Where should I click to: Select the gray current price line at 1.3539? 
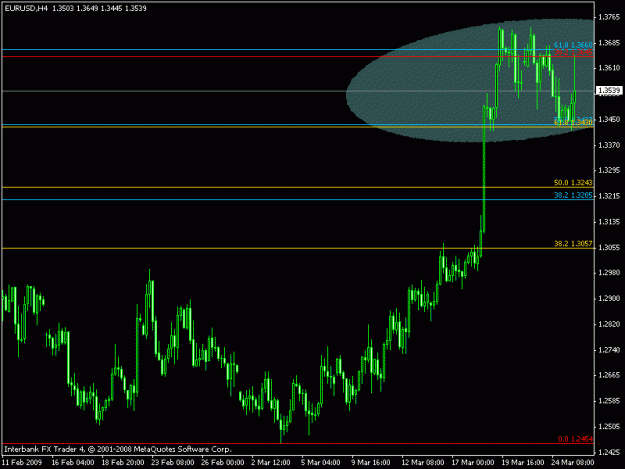(298, 91)
